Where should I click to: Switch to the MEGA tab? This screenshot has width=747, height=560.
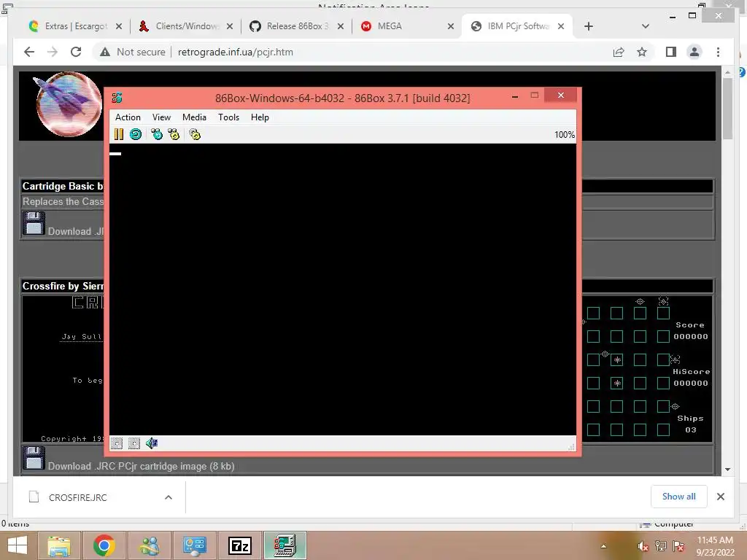click(407, 26)
